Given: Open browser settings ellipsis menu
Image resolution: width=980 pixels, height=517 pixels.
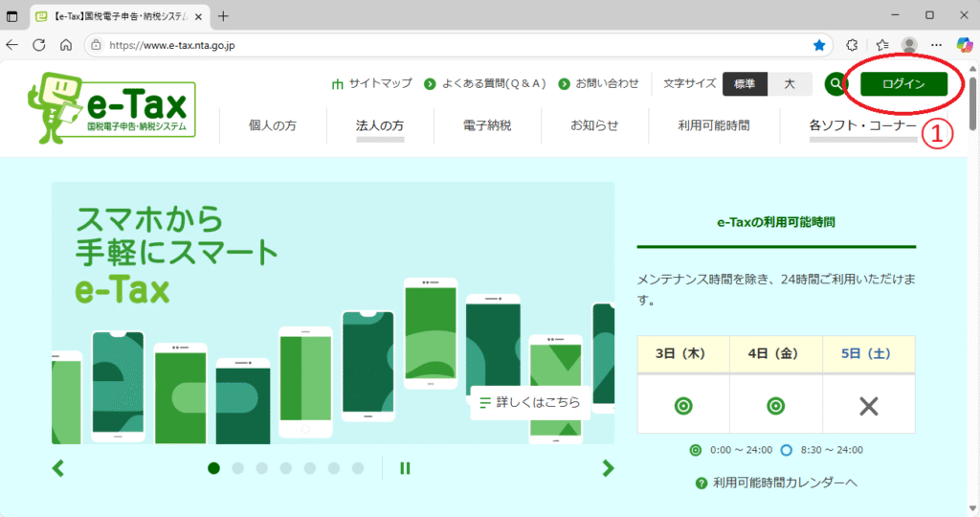Looking at the screenshot, I should click(936, 45).
